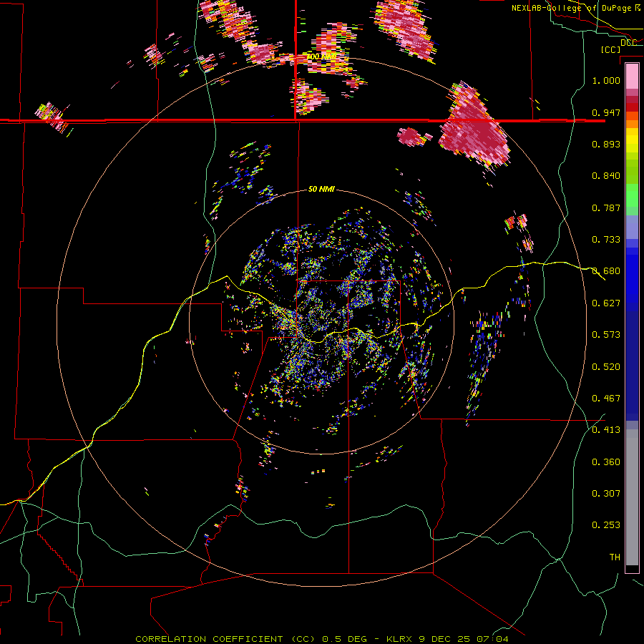Select the 0.360 scale value label
Screen dimensions: 644x644
coord(606,462)
